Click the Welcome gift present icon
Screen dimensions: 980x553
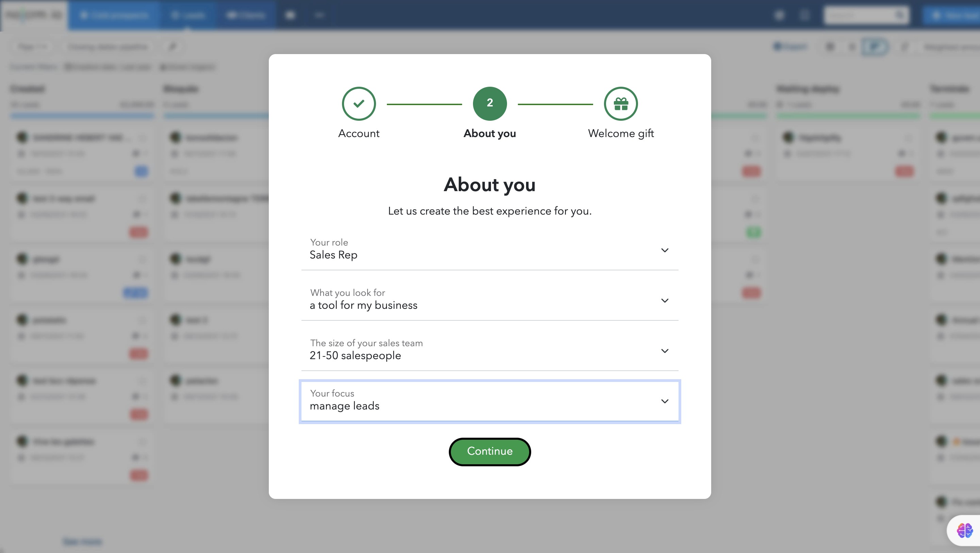620,103
